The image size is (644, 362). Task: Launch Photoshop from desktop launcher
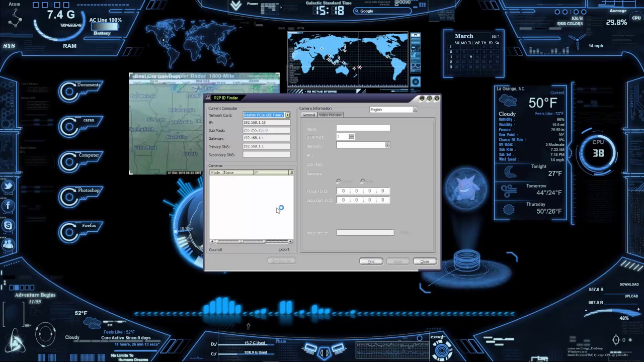tap(80, 196)
